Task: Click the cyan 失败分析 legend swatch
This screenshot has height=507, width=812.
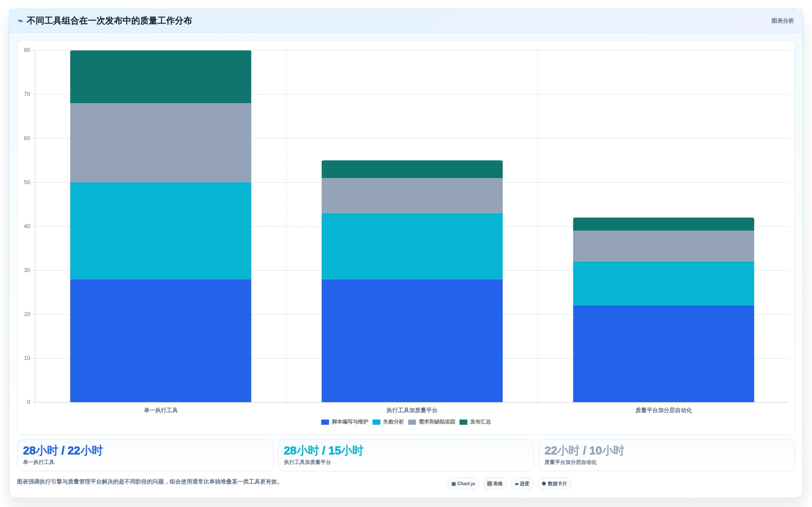Action: (376, 422)
